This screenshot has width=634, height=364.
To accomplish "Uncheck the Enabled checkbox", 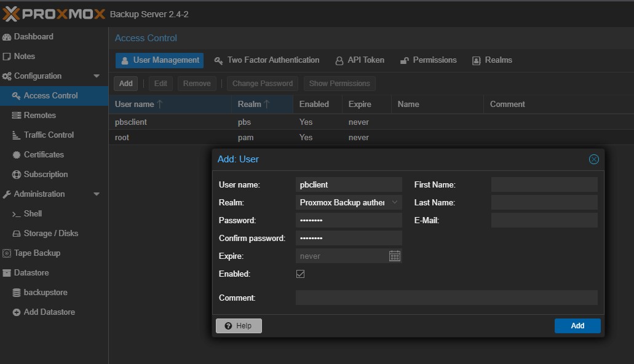I will pyautogui.click(x=300, y=274).
